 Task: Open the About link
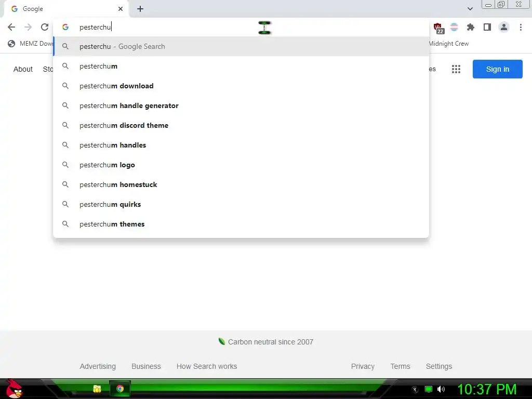[23, 69]
